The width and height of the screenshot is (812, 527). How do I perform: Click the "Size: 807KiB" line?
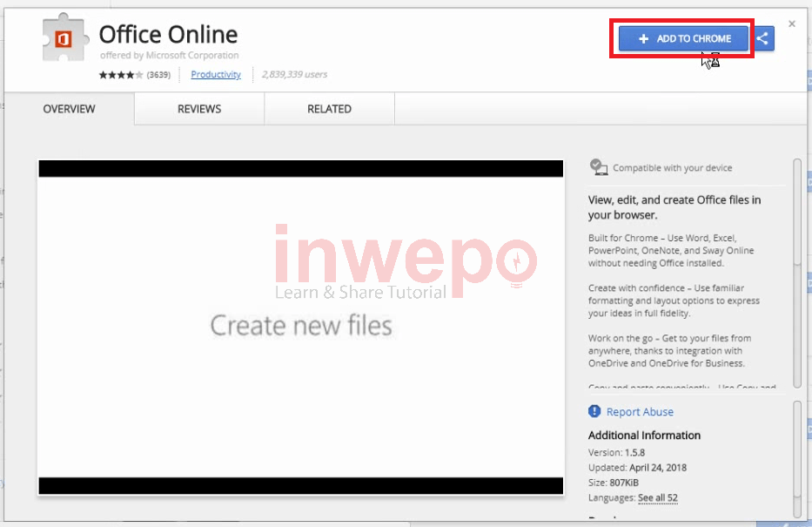pyautogui.click(x=614, y=483)
